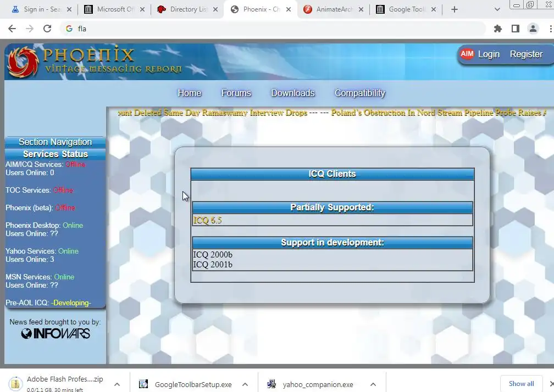The height and width of the screenshot is (392, 554).
Task: Click ICQ 2000b text
Action: pos(213,254)
